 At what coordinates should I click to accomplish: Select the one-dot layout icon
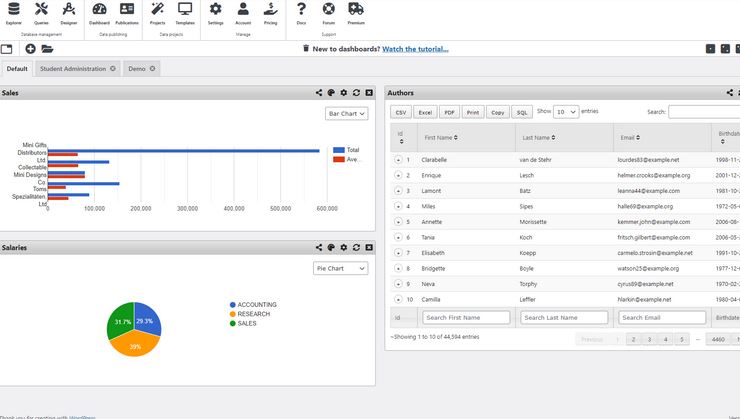710,49
